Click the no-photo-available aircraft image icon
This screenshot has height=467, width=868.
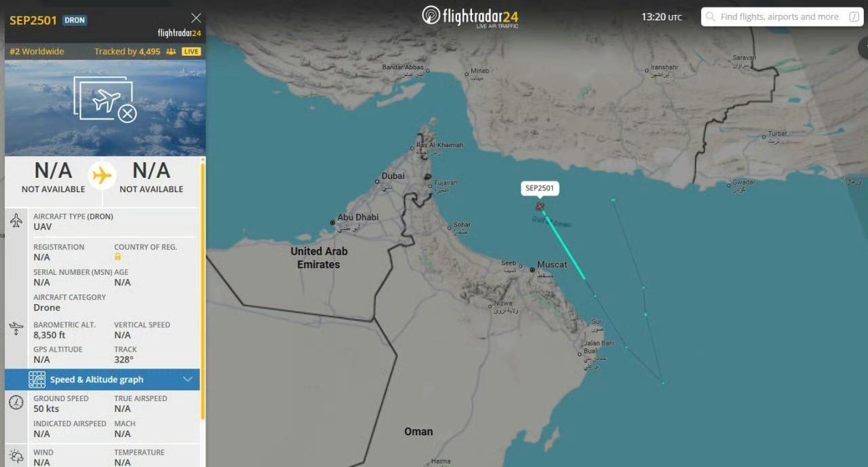[105, 100]
